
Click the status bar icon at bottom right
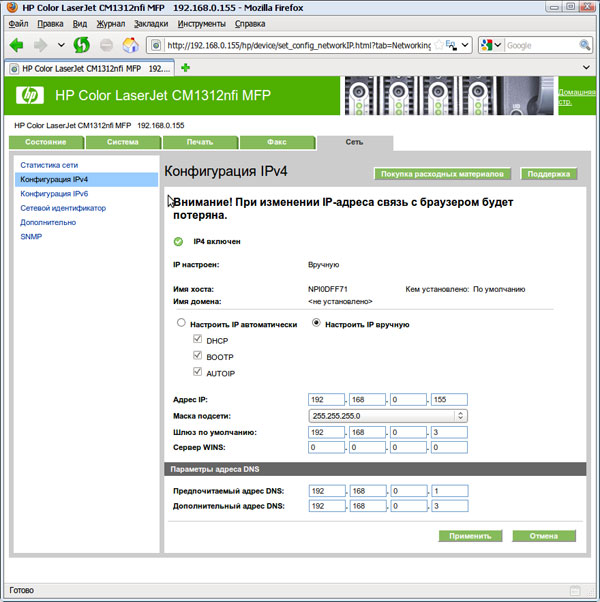click(575, 590)
